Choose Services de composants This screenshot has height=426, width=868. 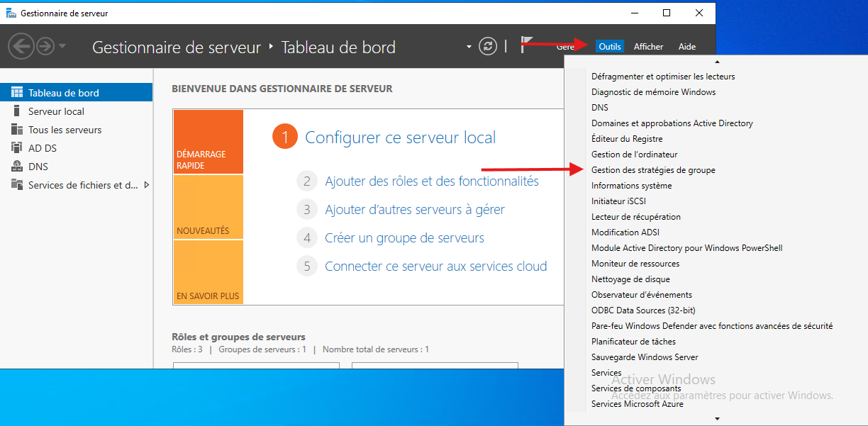[x=636, y=388]
